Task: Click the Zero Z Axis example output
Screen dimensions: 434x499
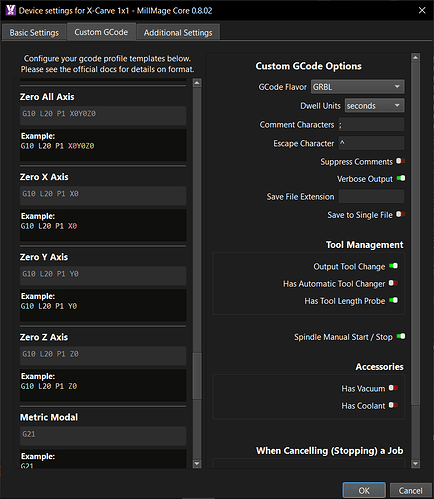Action: click(x=103, y=385)
